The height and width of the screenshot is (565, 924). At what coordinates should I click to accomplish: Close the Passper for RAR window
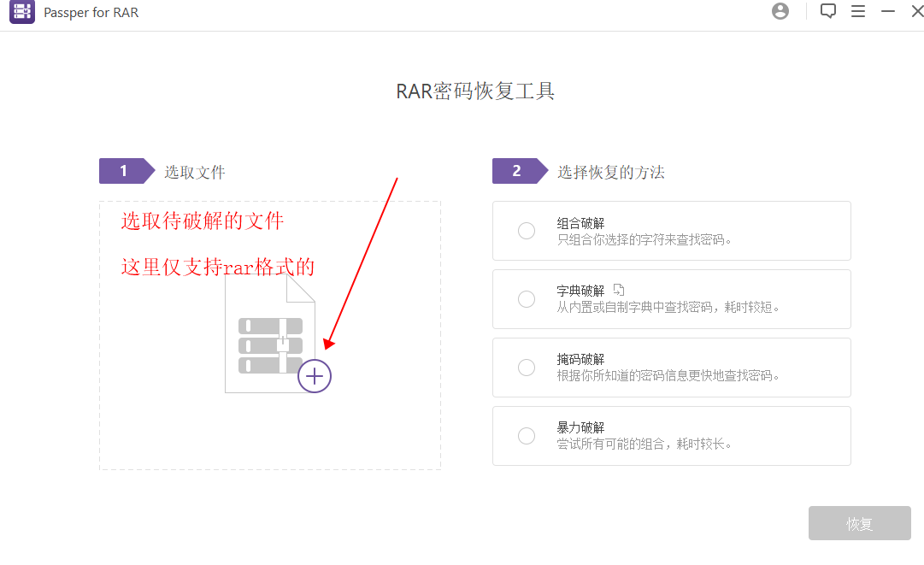click(x=916, y=12)
